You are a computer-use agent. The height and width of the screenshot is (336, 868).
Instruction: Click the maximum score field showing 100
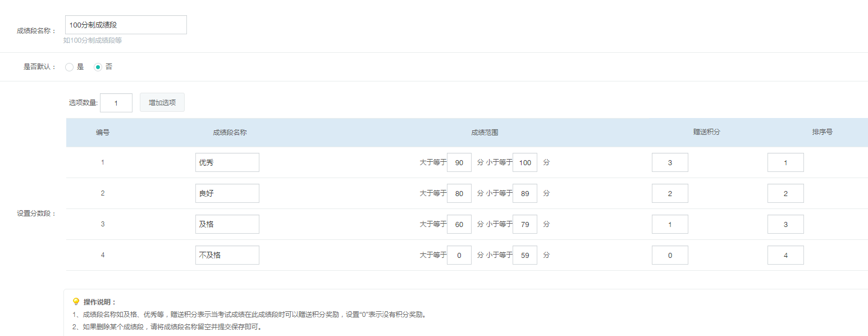coord(525,162)
